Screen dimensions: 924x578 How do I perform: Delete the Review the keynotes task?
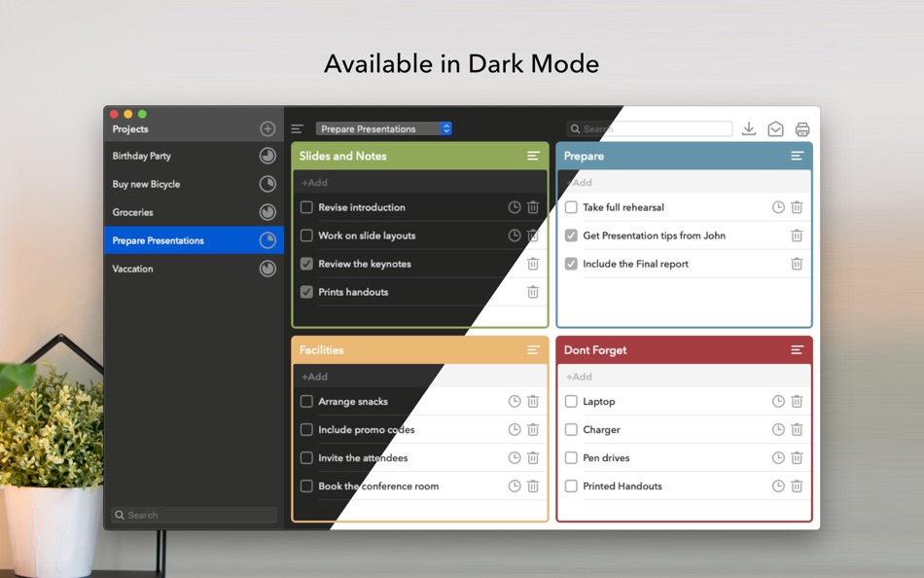click(533, 264)
